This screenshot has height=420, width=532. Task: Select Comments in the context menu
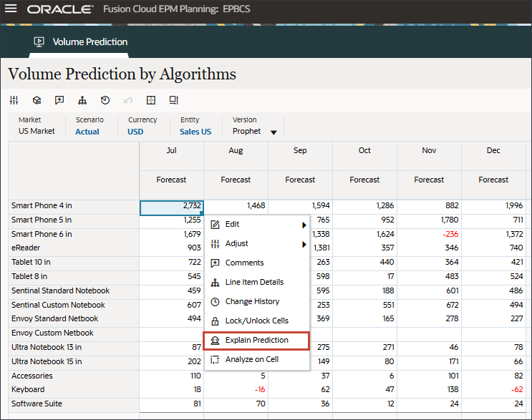(257, 263)
